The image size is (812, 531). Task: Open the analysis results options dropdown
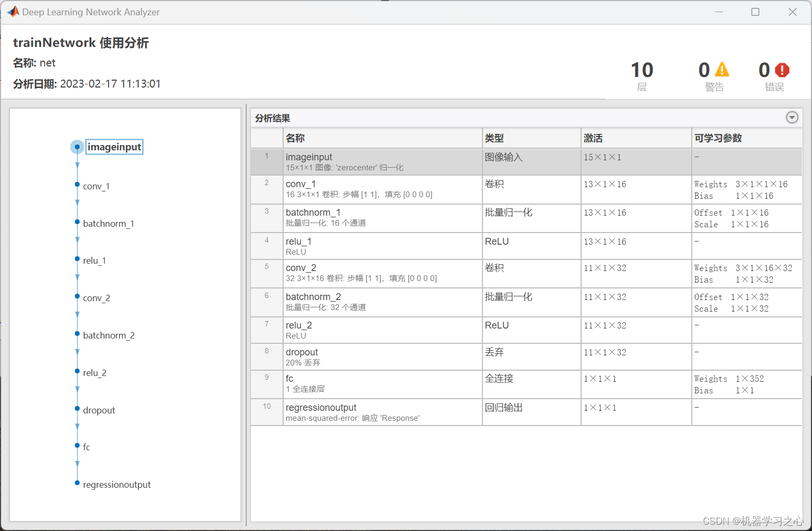pyautogui.click(x=792, y=118)
